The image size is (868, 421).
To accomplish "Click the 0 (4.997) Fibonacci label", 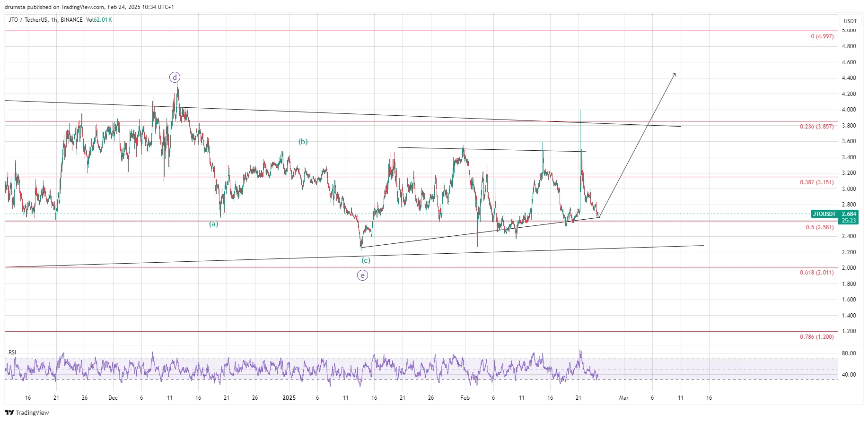I will (x=822, y=36).
